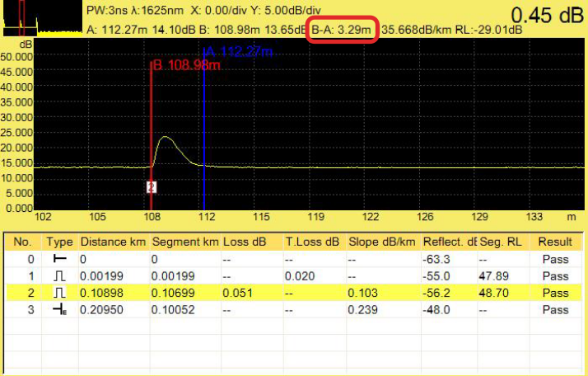Click the B-A: 3.29m distance readout
Image resolution: width=588 pixels, height=376 pixels.
pos(343,31)
